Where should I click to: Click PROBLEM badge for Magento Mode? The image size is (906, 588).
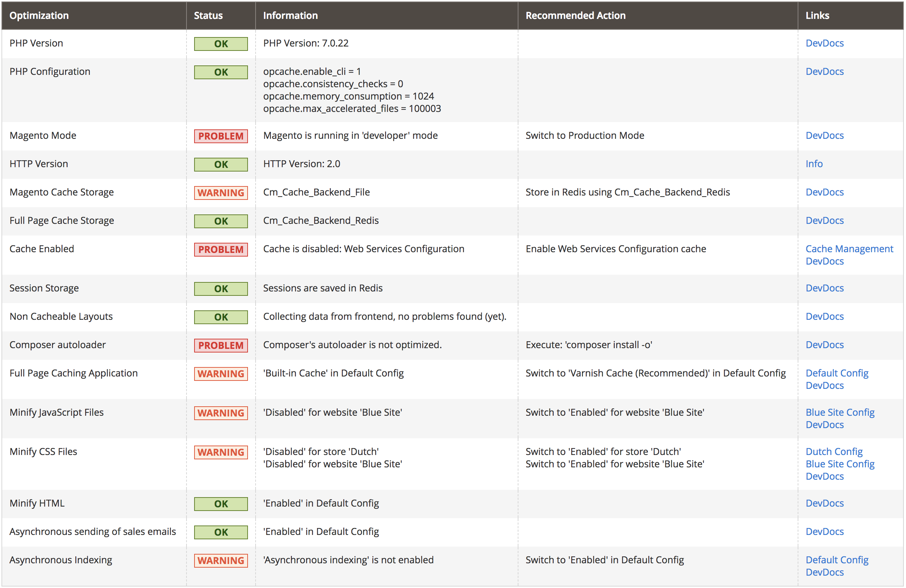tap(221, 136)
